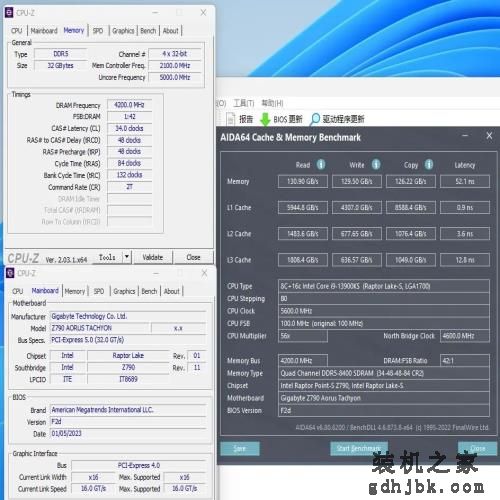Click the L3 Cache write value 636.57 GB/s
Viewport: 500px width, 500px height.
pyautogui.click(x=357, y=260)
